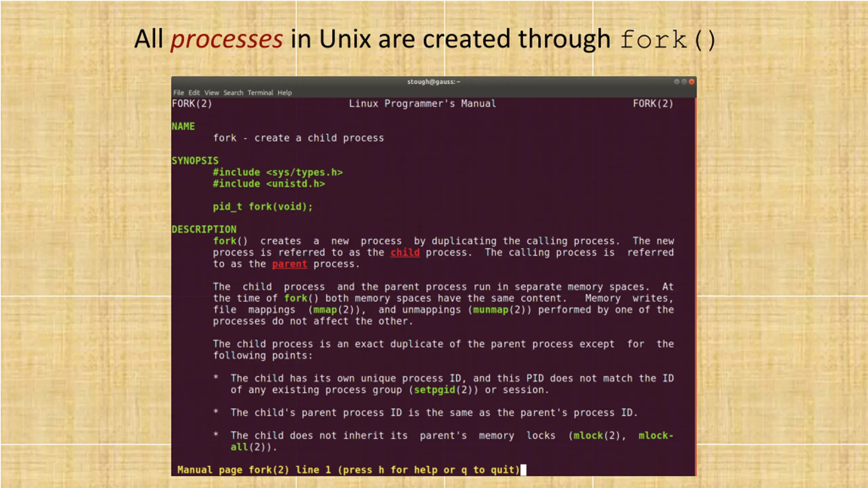Open the Help menu in terminal
The image size is (868, 488).
284,93
